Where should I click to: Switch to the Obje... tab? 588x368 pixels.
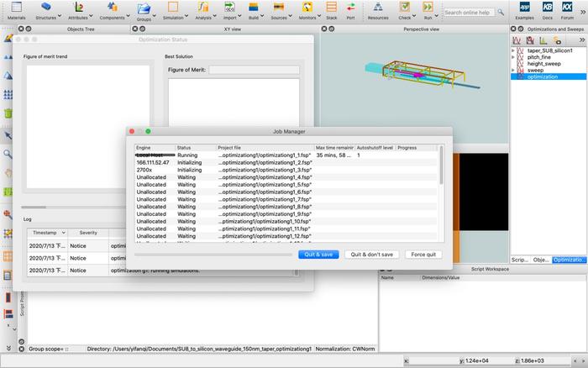pyautogui.click(x=541, y=260)
